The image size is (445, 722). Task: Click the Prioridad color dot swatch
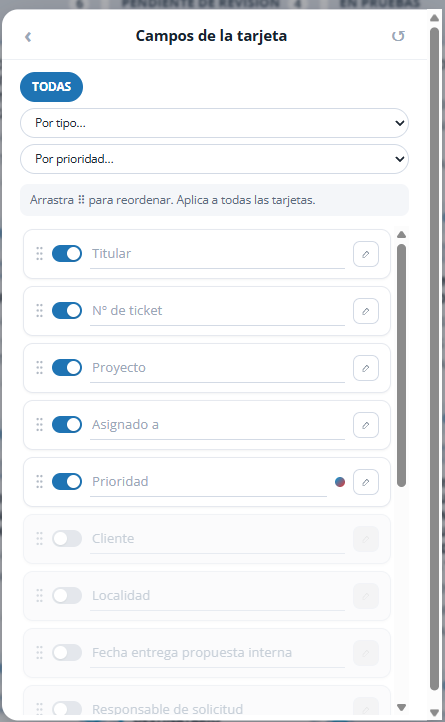340,482
